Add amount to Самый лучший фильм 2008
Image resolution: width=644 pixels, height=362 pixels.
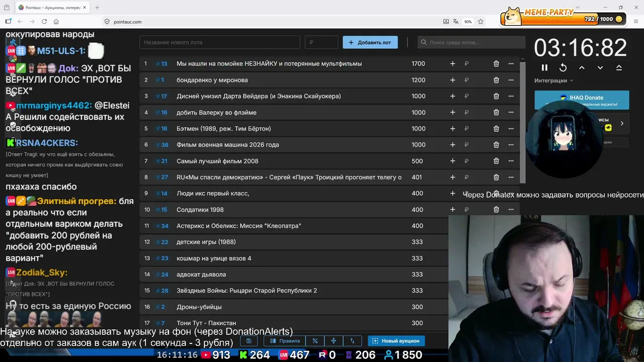(452, 161)
